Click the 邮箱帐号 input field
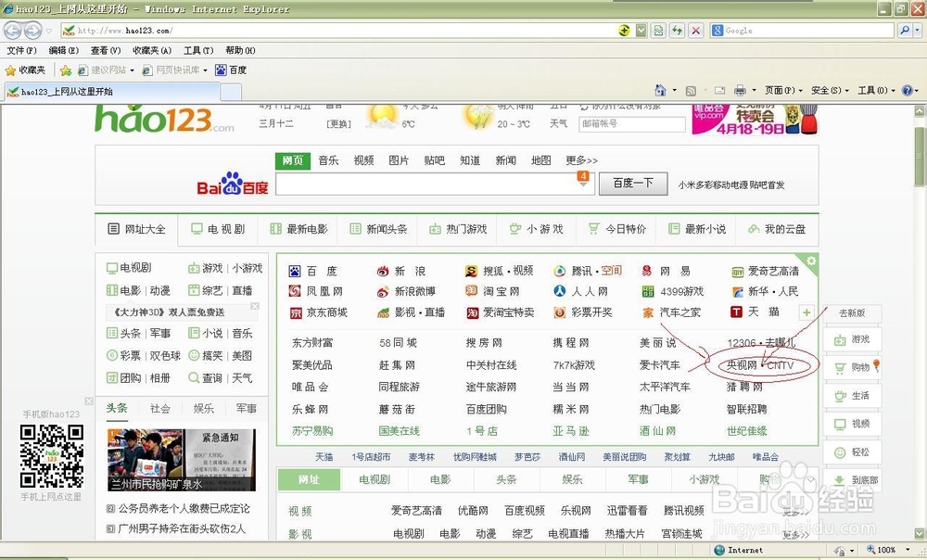 point(632,123)
